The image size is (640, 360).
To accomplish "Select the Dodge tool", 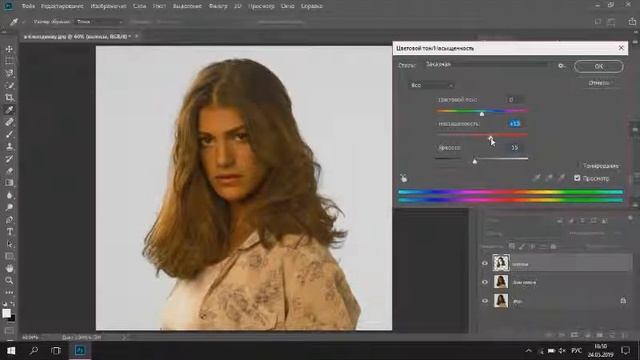I will coord(9,207).
